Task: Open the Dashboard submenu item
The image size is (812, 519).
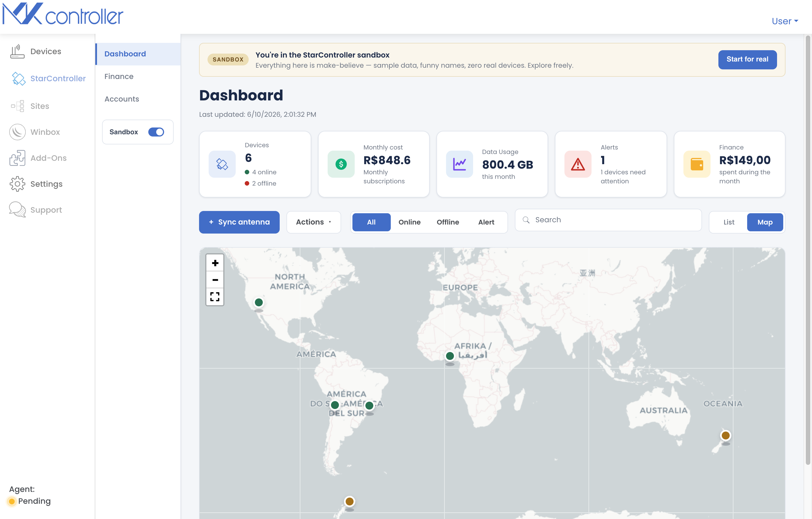Action: [x=138, y=54]
